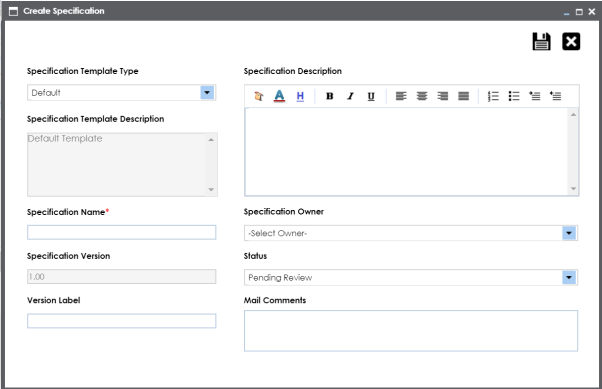
Task: Click the save floppy disk icon
Action: (x=541, y=41)
